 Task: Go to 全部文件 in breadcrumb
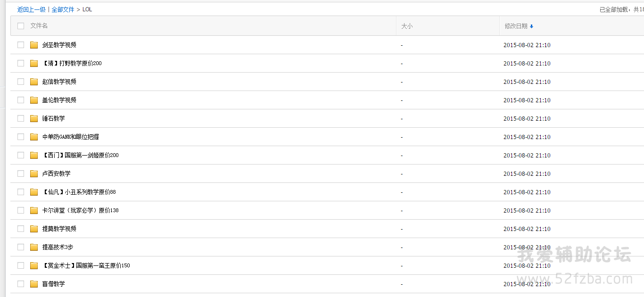63,9
